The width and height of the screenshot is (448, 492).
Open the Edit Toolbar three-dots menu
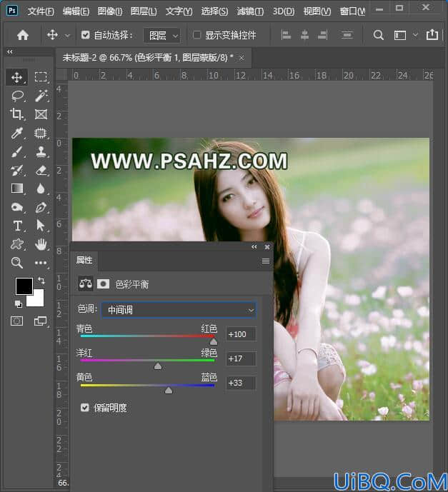[41, 263]
